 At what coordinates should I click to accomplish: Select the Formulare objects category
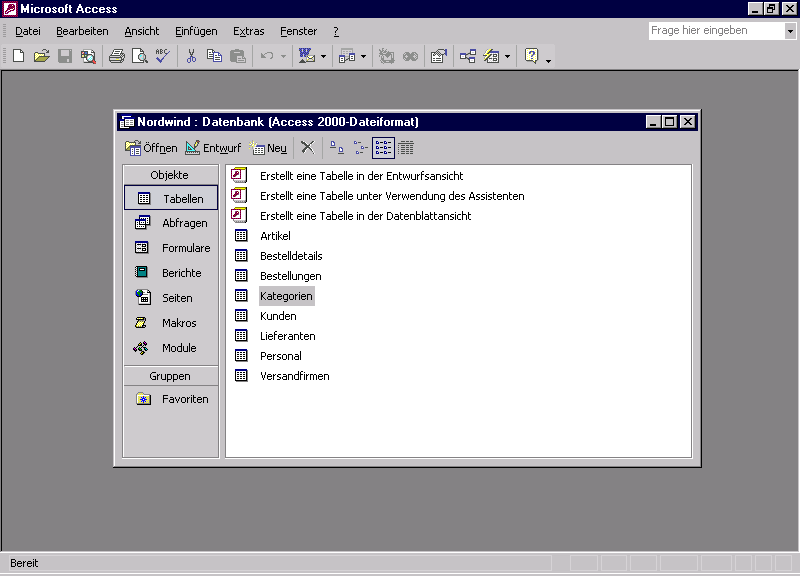tap(171, 248)
